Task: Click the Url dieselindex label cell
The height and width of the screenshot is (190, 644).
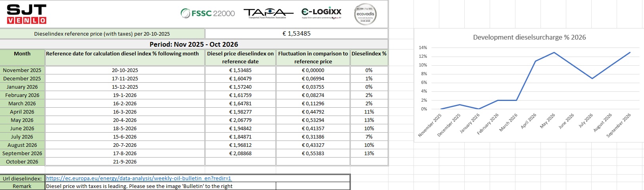Action: [x=22, y=179]
